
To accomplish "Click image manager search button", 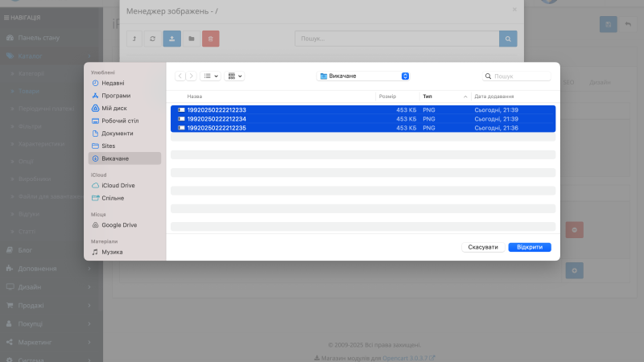I will point(508,39).
